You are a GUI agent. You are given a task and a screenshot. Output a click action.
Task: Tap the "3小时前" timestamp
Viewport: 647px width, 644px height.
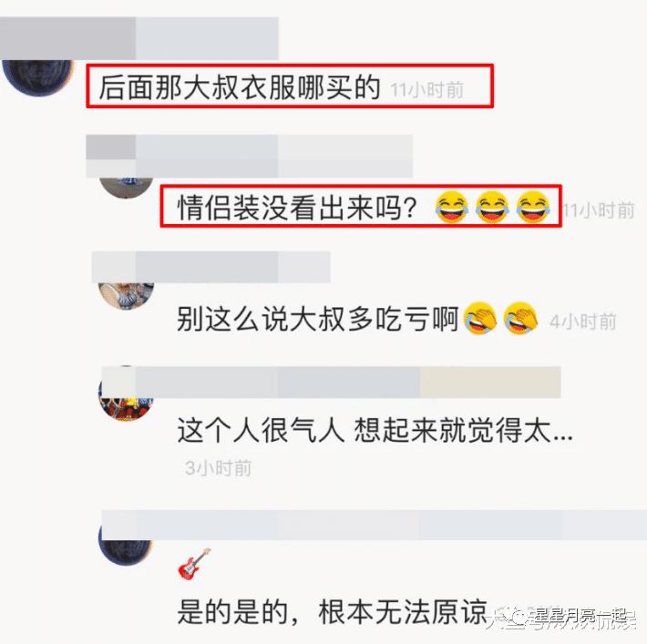point(219,468)
